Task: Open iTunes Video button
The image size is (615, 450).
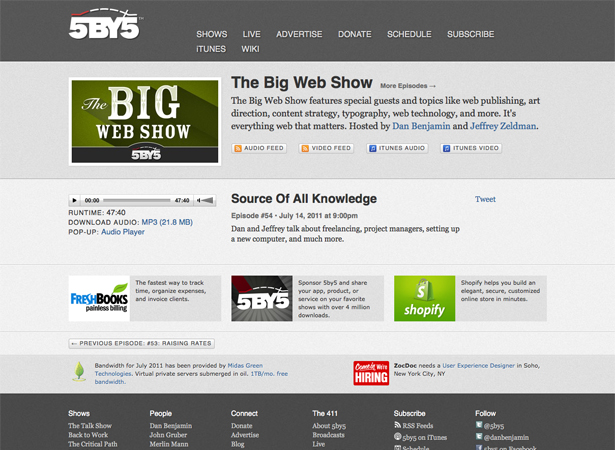Action: pos(471,148)
